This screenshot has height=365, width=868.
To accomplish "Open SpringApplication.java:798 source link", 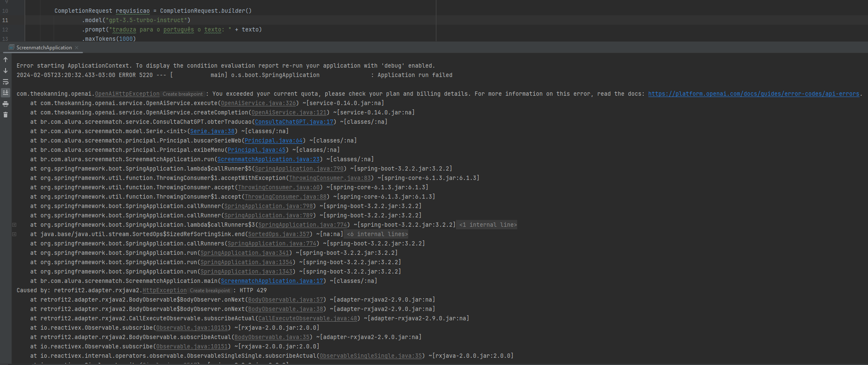I will [268, 206].
